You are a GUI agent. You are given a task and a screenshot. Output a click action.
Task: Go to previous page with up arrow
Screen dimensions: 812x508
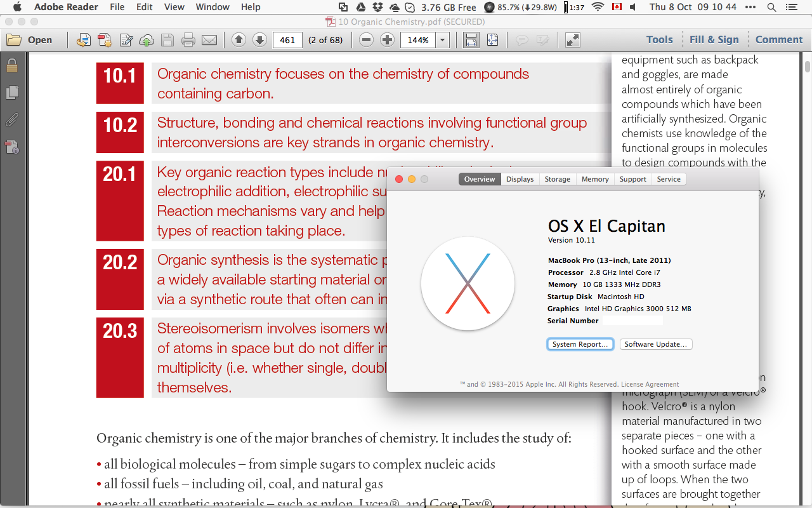[x=239, y=39]
